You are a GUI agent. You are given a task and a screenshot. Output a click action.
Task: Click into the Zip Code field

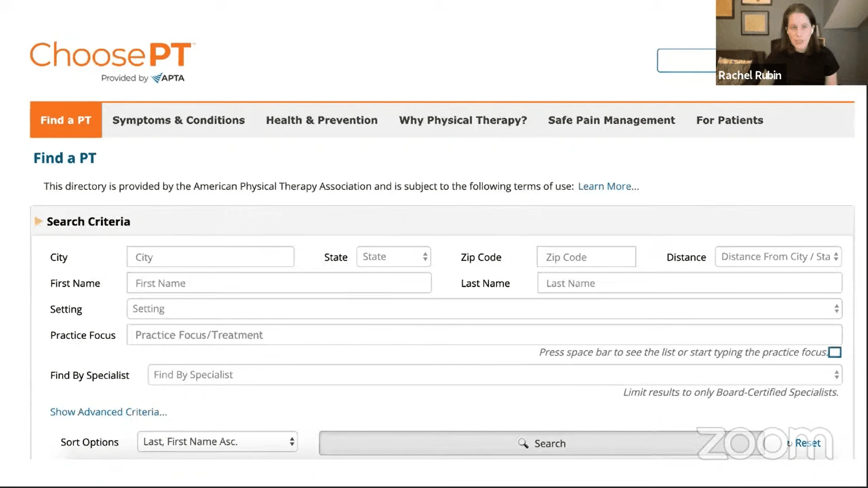(x=586, y=257)
